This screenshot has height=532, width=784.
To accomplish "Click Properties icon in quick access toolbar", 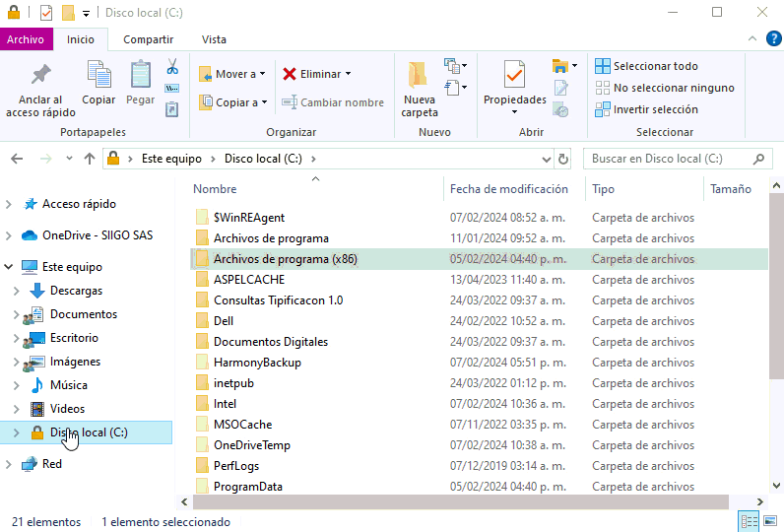I will [46, 13].
